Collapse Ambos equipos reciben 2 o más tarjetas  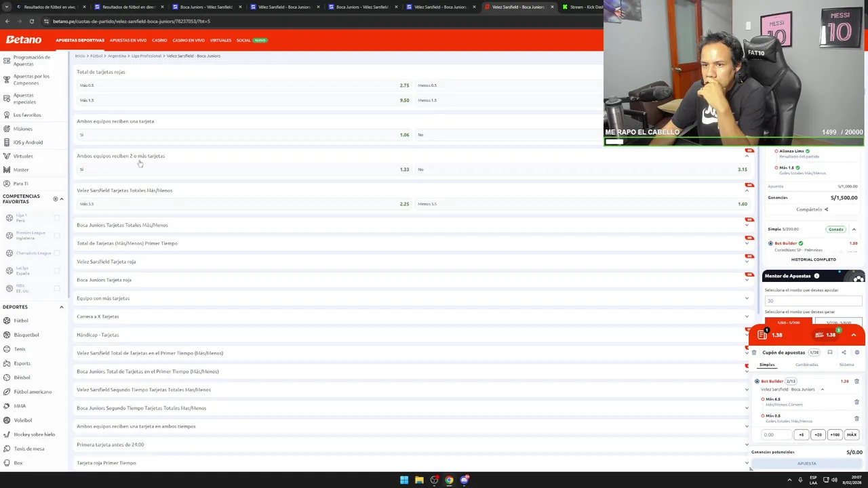[x=747, y=156]
